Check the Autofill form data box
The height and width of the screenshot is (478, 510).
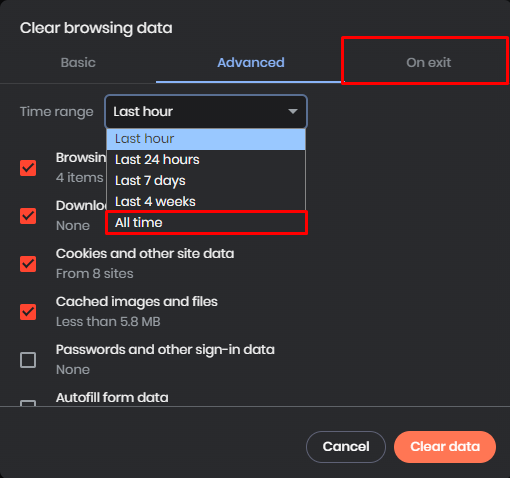click(x=28, y=403)
